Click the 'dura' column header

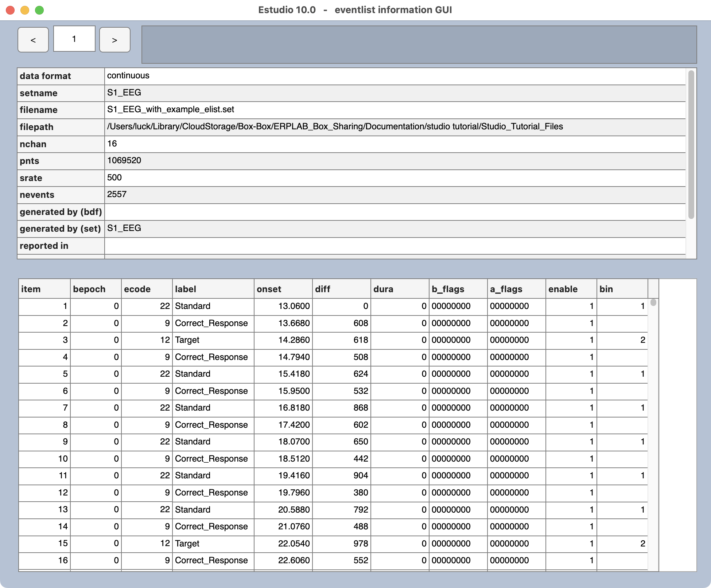tap(400, 289)
